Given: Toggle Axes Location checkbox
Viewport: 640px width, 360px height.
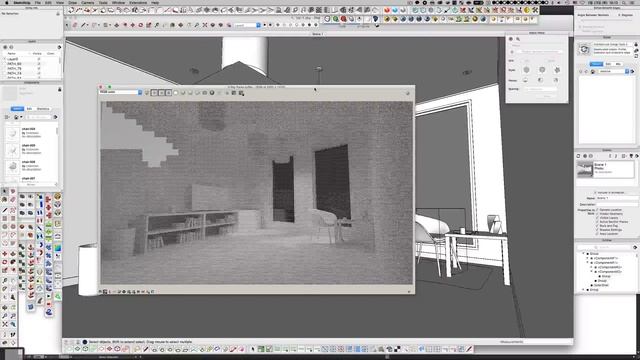Looking at the screenshot, I should click(x=597, y=234).
